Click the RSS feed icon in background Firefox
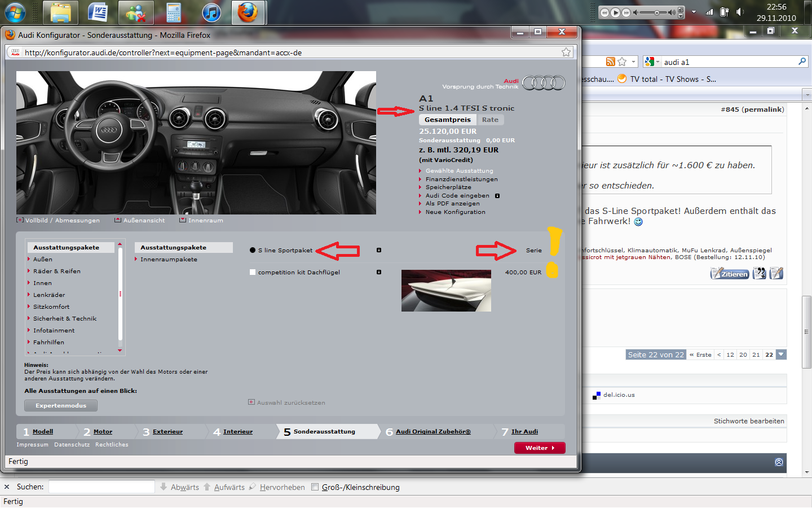 point(611,62)
